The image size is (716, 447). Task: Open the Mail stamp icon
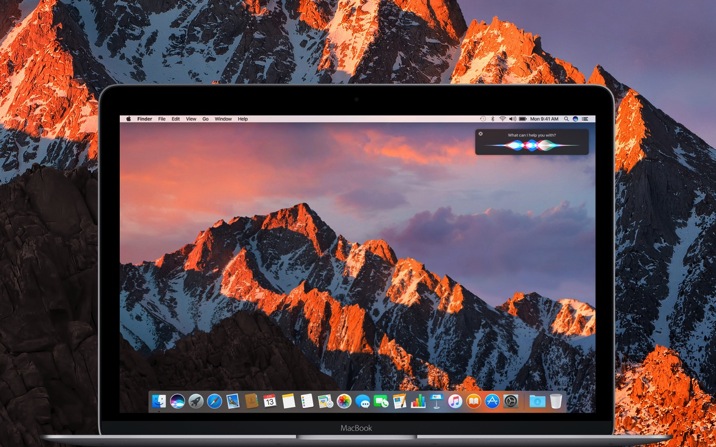(x=233, y=401)
